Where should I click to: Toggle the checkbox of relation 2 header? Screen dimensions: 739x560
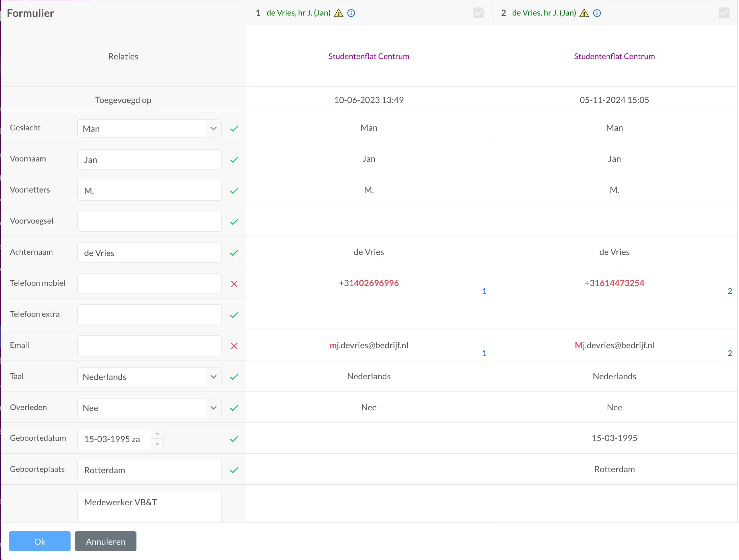[724, 13]
